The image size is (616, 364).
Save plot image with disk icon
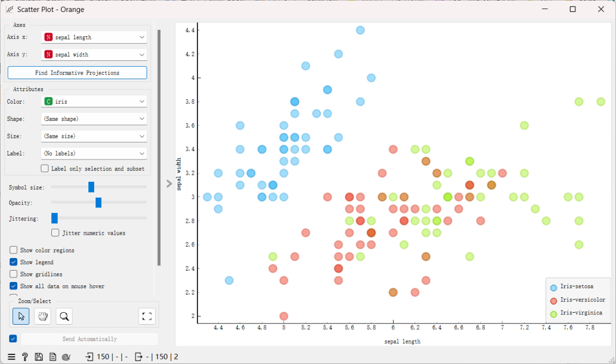point(39,357)
